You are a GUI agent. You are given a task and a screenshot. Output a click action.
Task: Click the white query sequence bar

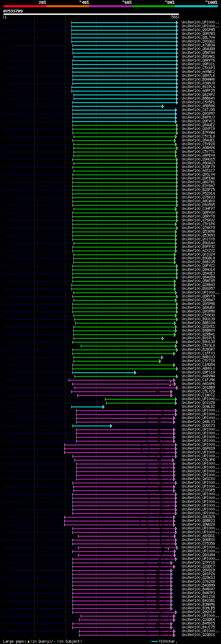pyautogui.click(x=91, y=14)
